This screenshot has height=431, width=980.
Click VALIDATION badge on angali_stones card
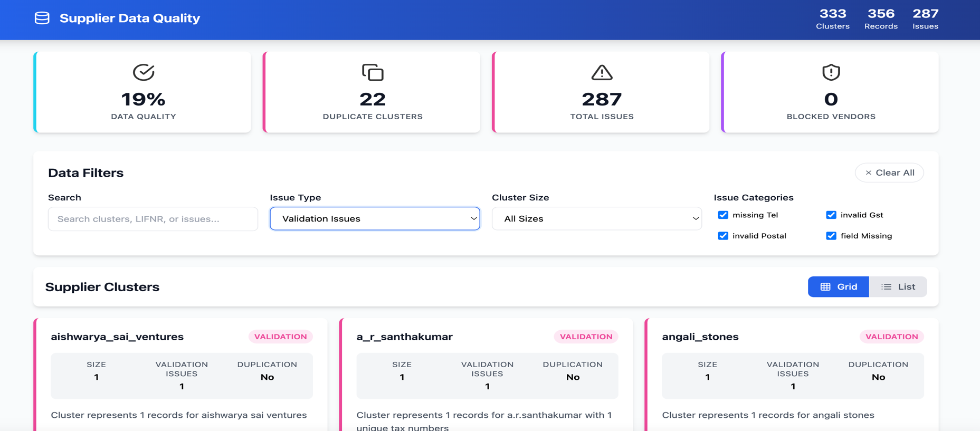891,337
